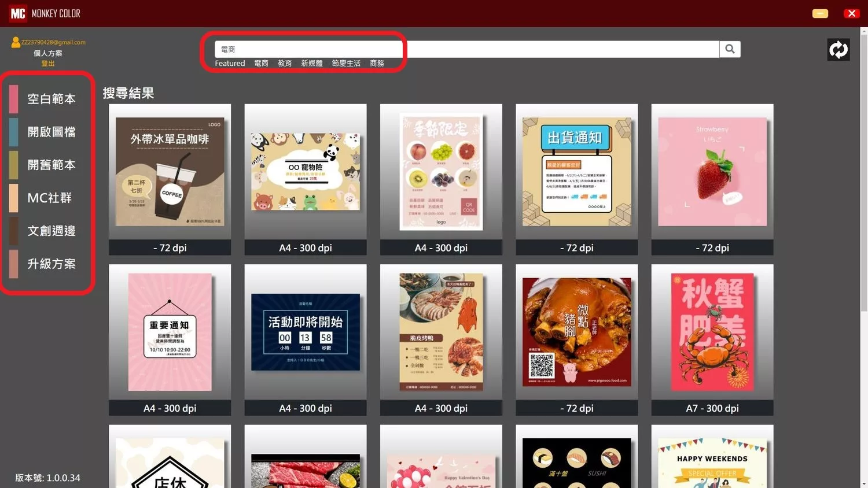
Task: Open the 店休 closed-day template
Action: pos(170,457)
